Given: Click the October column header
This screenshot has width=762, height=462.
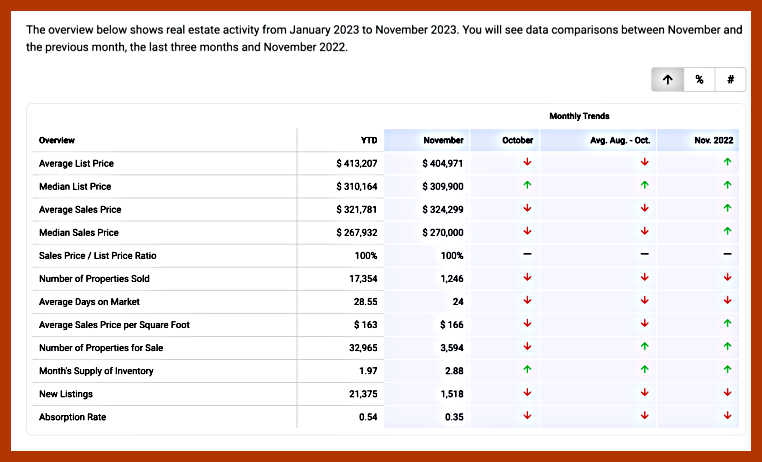Looking at the screenshot, I should pos(517,140).
